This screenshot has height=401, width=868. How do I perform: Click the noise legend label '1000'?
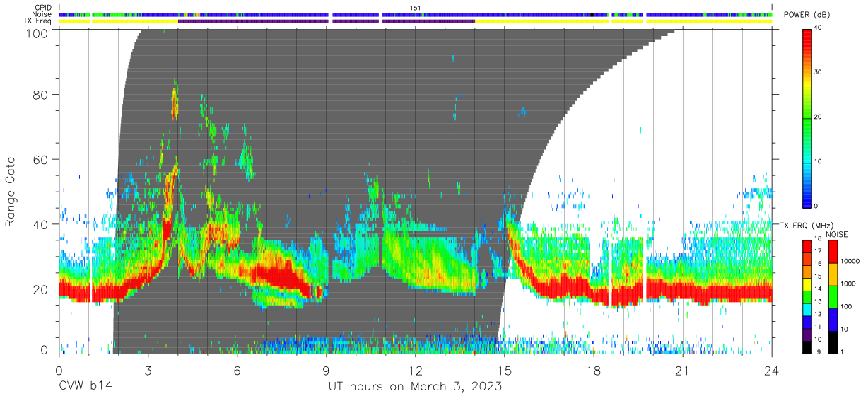tap(848, 284)
